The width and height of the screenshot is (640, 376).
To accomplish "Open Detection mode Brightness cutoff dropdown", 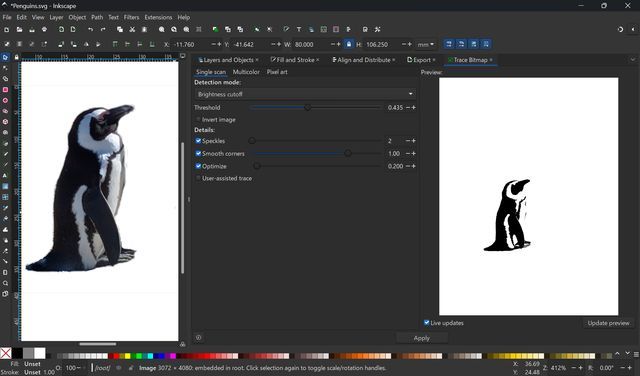I will click(305, 94).
